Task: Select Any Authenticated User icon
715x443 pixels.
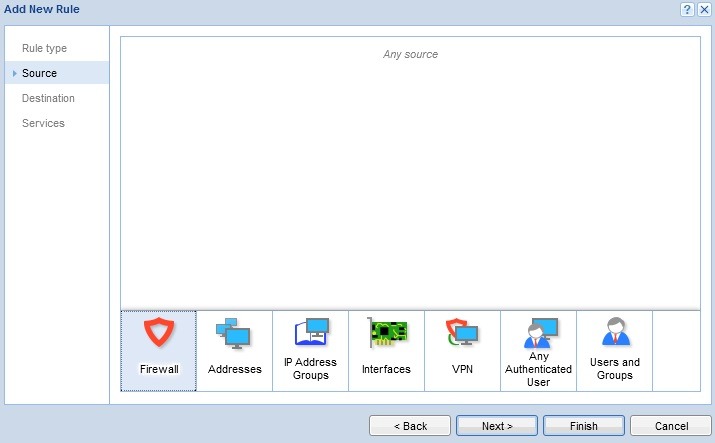Action: click(538, 350)
